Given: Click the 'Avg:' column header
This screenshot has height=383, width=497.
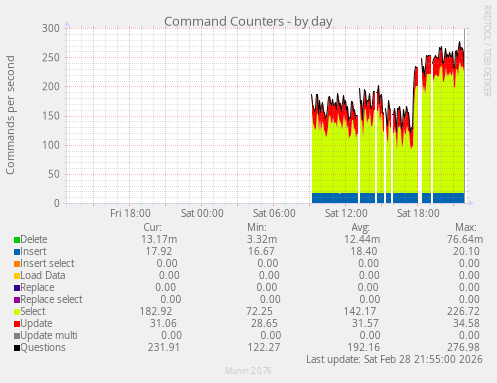Looking at the screenshot, I should [361, 228].
